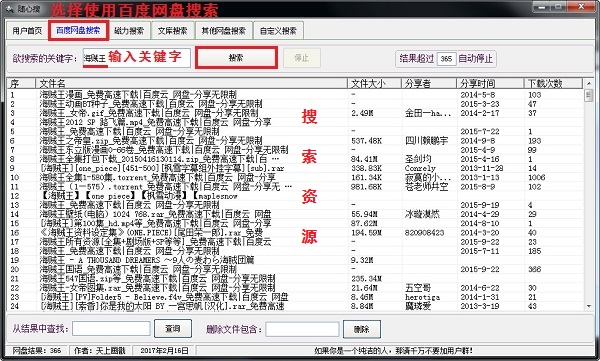Viewport: 600px width, 361px height.
Task: Select row 海贼王_女帝.gif
Action: [x=295, y=113]
